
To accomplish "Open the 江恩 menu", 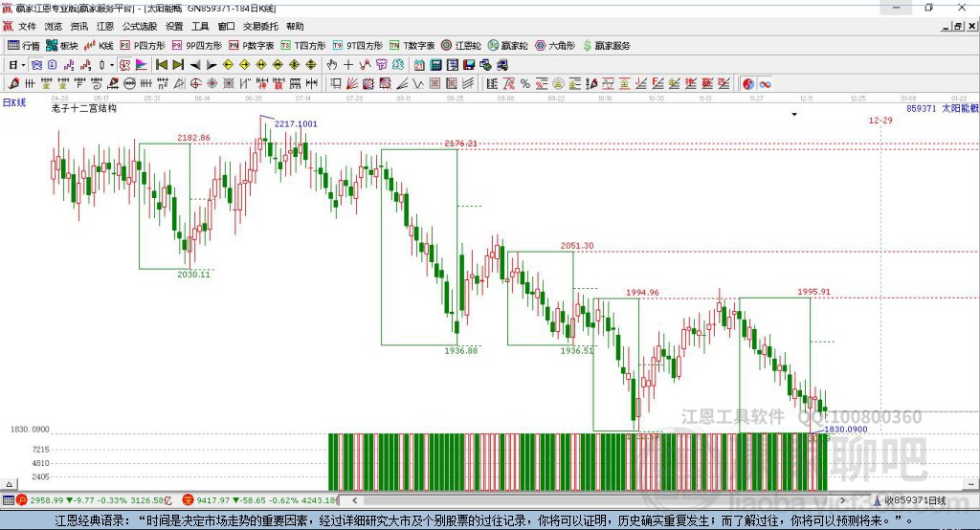I will tap(105, 26).
